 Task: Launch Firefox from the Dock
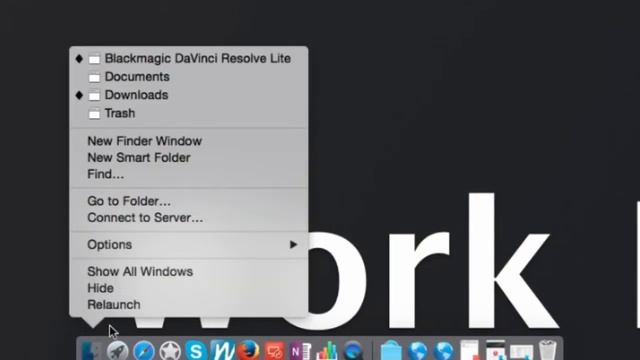tap(249, 351)
